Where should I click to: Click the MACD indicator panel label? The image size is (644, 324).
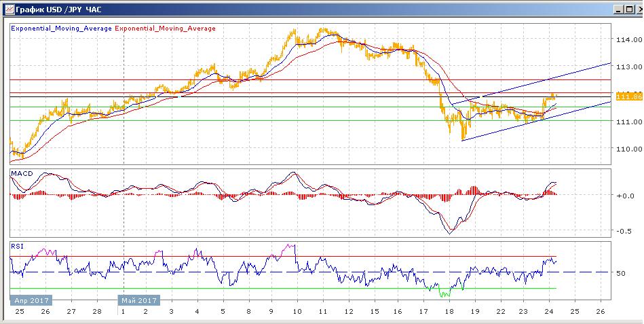click(21, 175)
